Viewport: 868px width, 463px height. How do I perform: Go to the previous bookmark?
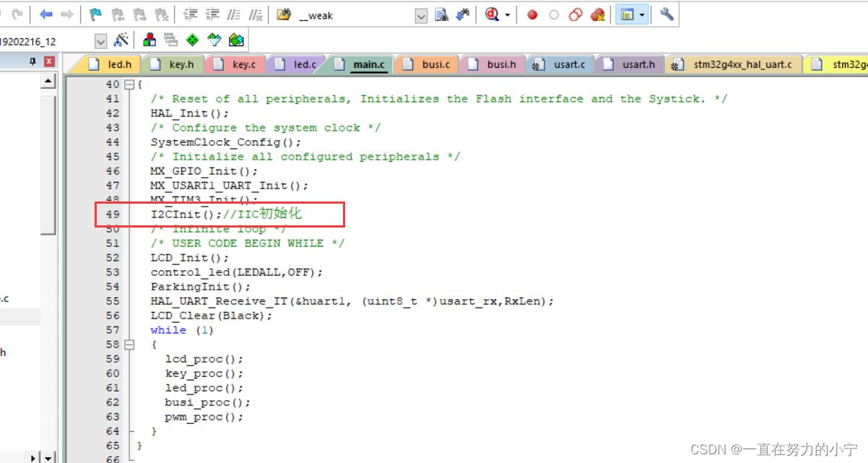click(118, 14)
